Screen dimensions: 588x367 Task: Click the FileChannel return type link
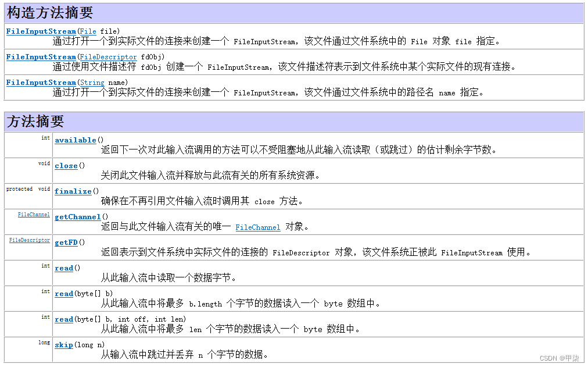[33, 214]
